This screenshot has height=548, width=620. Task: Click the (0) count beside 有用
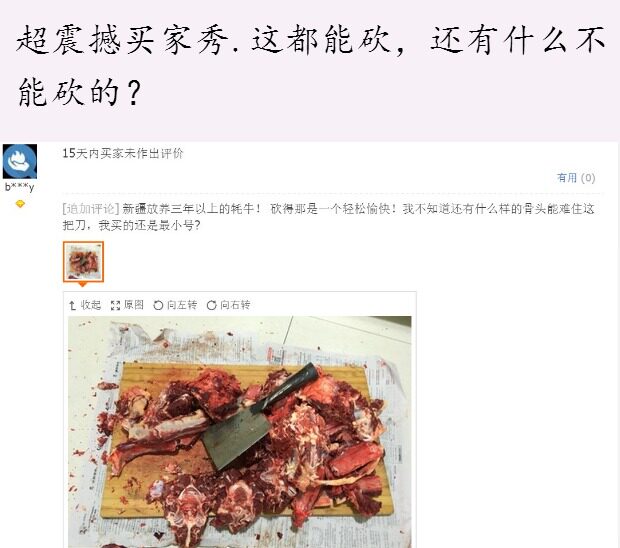coord(588,178)
